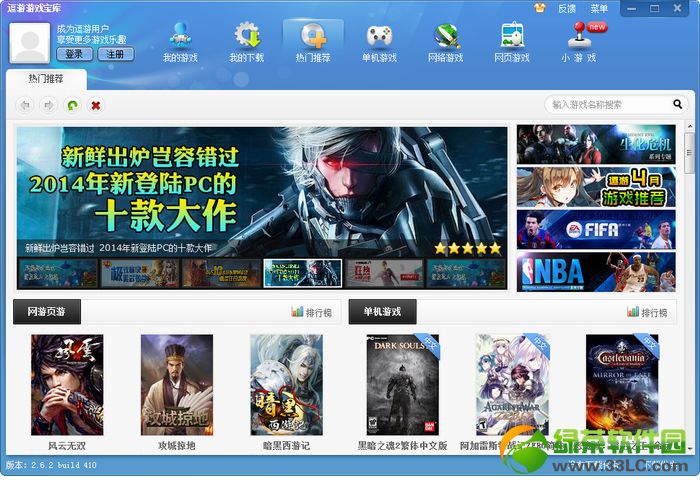This screenshot has height=487, width=700.
Task: Select highlighted fourth carousel thumbnail
Action: 303,273
